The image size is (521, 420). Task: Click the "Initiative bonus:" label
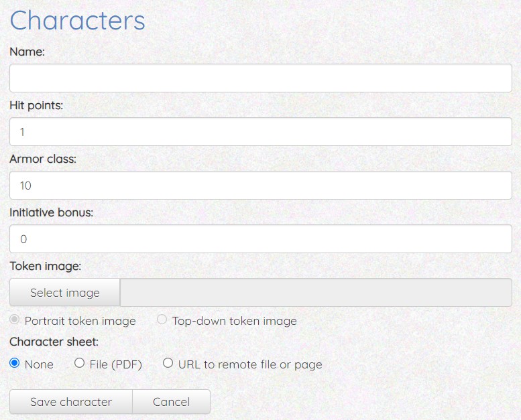coord(51,212)
